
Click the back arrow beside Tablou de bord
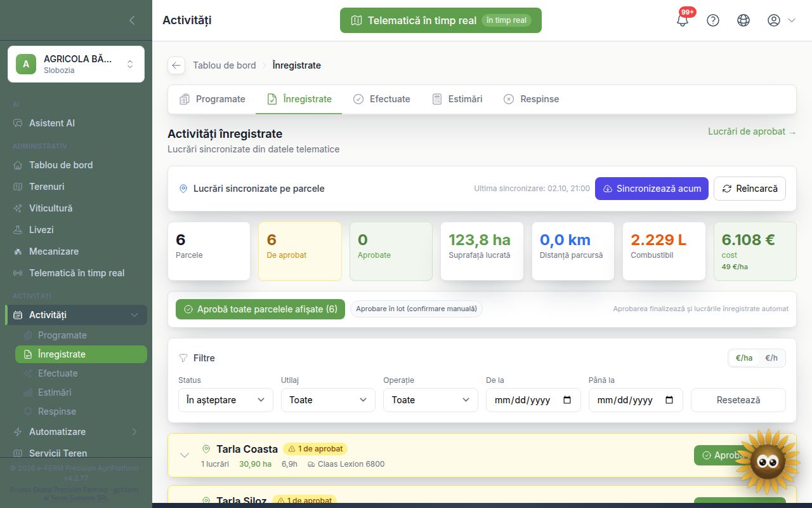click(176, 65)
